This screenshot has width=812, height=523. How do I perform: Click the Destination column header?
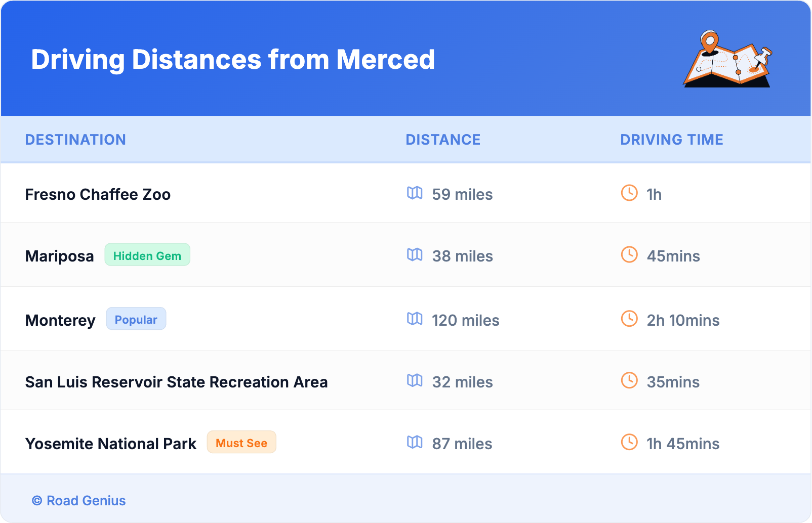(x=75, y=140)
